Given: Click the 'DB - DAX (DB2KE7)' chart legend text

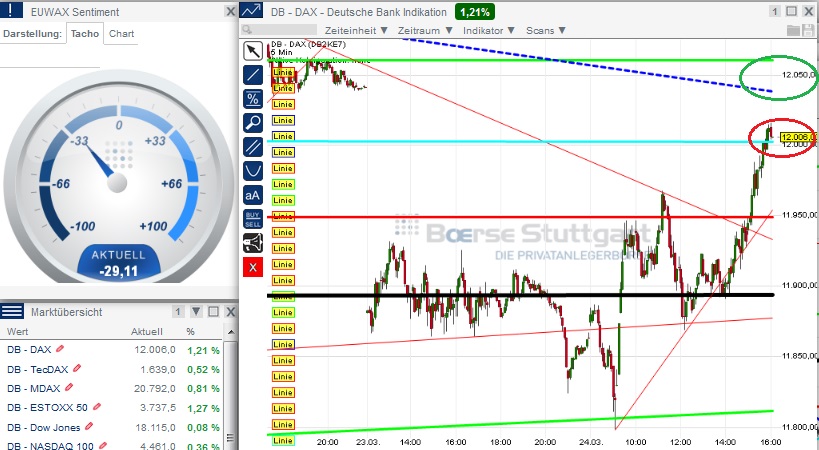Looking at the screenshot, I should pos(308,44).
